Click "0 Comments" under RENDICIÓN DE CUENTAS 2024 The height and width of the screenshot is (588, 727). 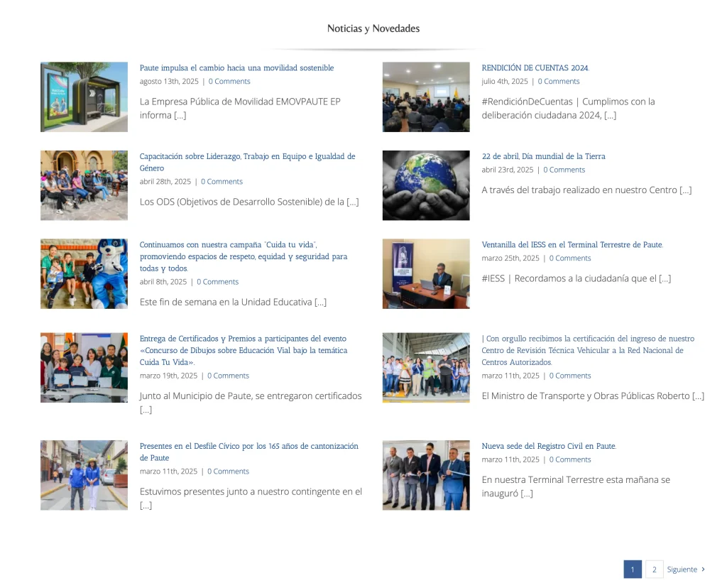(559, 81)
